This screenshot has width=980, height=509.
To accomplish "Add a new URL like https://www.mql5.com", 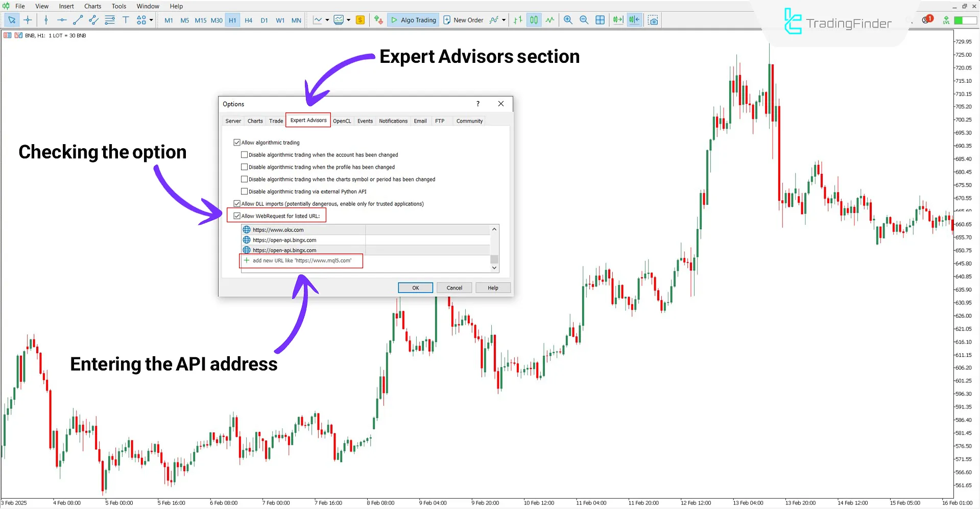I will [301, 261].
